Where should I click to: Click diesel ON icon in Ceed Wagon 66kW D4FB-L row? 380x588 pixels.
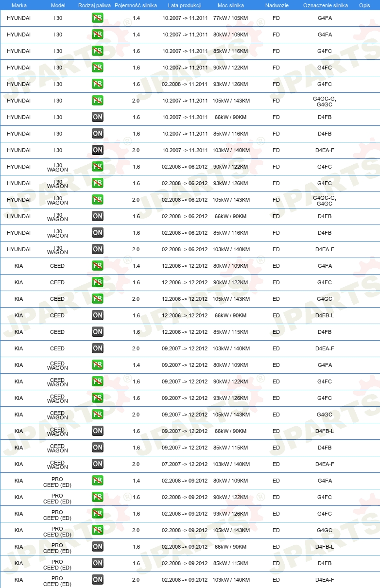98,432
